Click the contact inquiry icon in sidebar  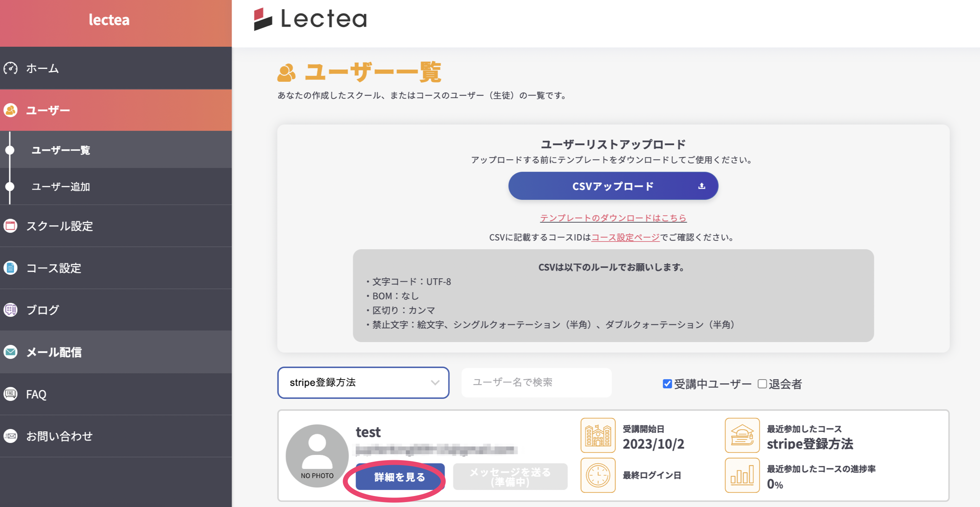tap(11, 436)
